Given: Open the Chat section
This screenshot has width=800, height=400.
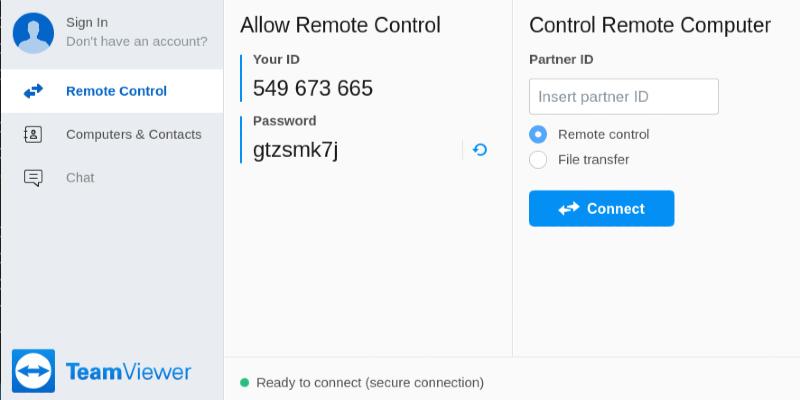Looking at the screenshot, I should coord(80,178).
